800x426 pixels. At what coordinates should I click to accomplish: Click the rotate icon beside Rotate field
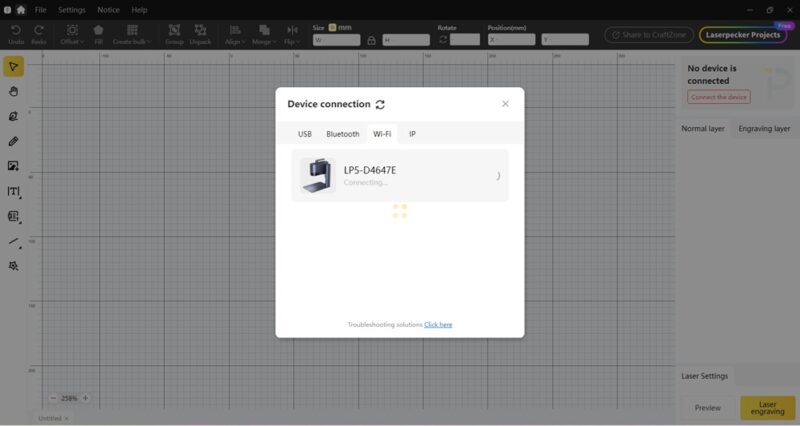click(443, 39)
